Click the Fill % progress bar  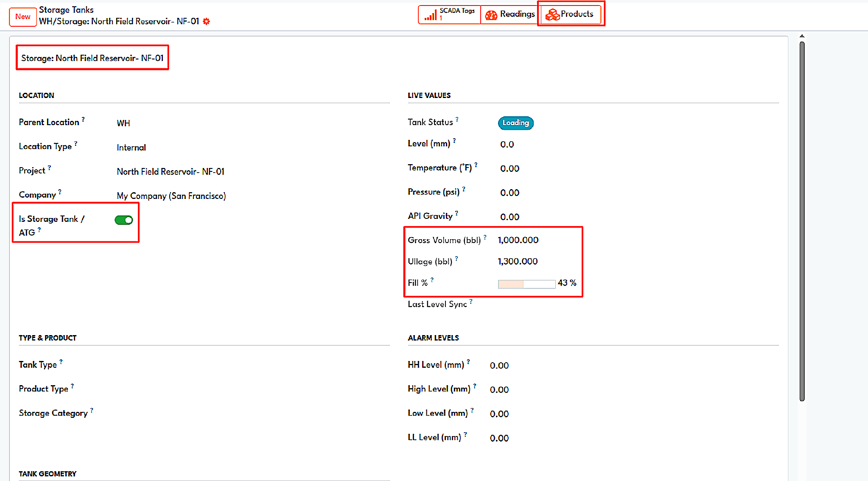click(x=526, y=284)
